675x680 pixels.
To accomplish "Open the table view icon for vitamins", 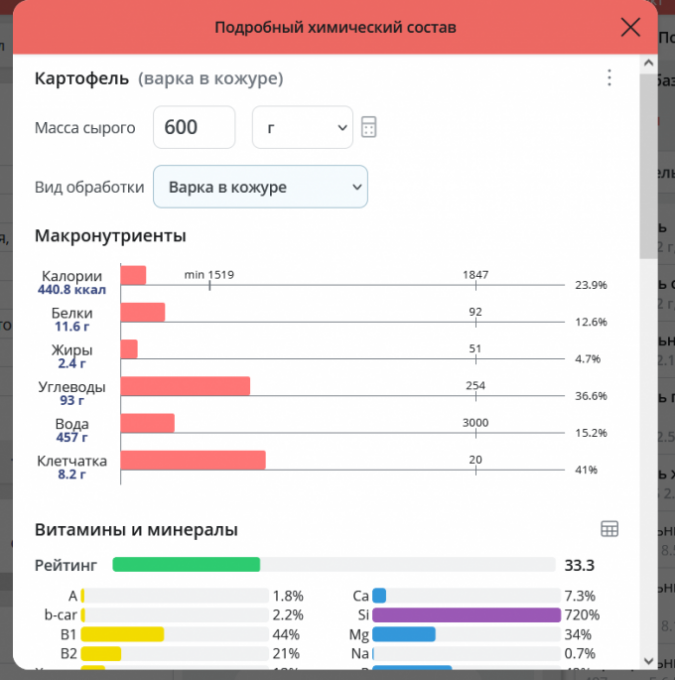I will pos(609,529).
